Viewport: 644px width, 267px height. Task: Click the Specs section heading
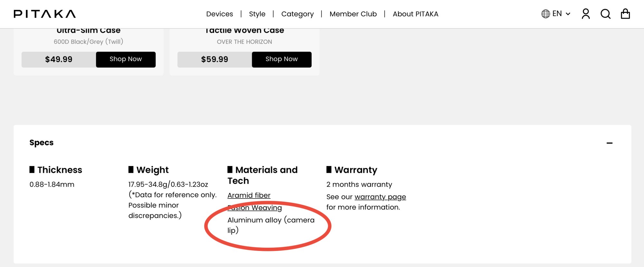pyautogui.click(x=42, y=143)
